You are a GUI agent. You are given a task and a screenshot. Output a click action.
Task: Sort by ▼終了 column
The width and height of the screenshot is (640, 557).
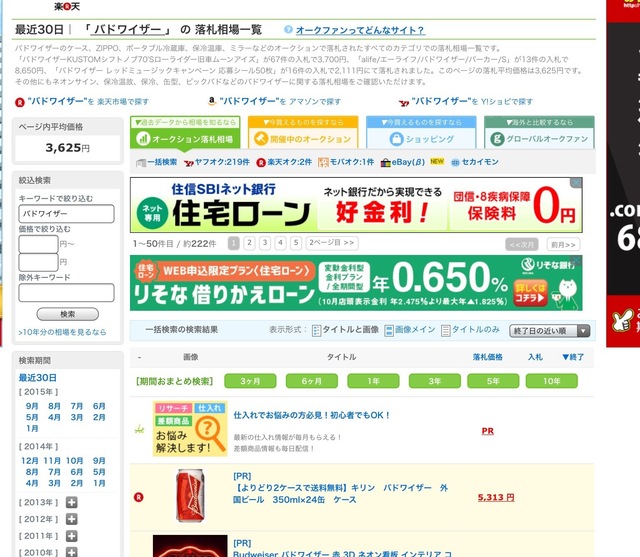tap(573, 357)
